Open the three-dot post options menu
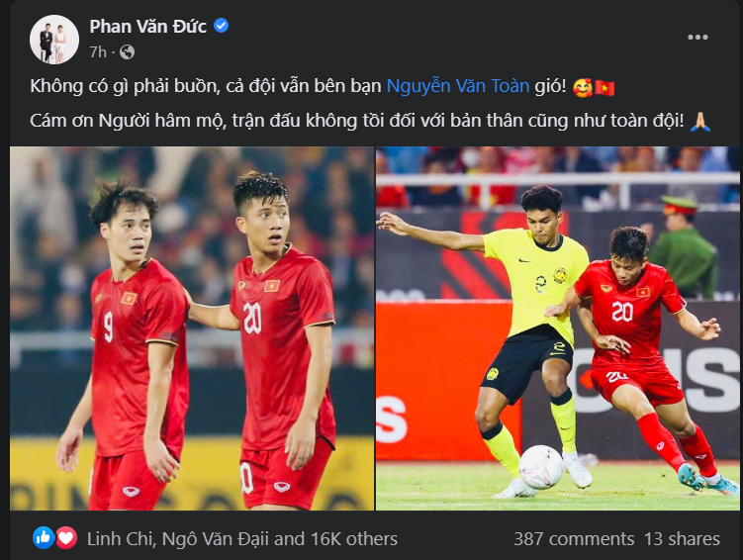The width and height of the screenshot is (743, 560). point(697,37)
